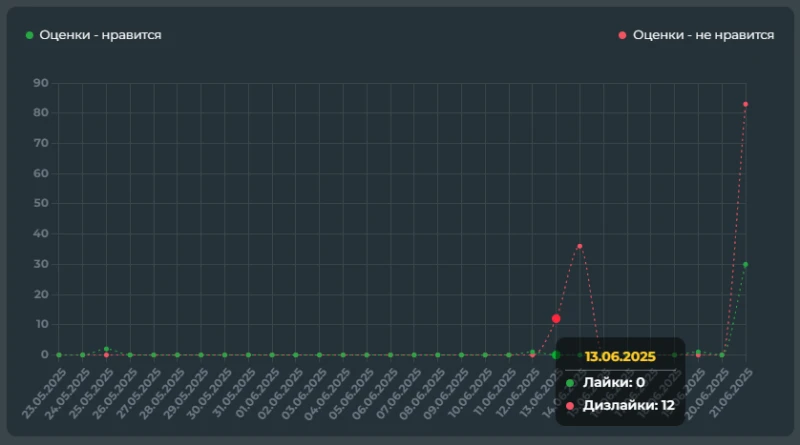Click the raised green point above 25.05.2025
This screenshot has height=445, width=800.
coord(106,349)
